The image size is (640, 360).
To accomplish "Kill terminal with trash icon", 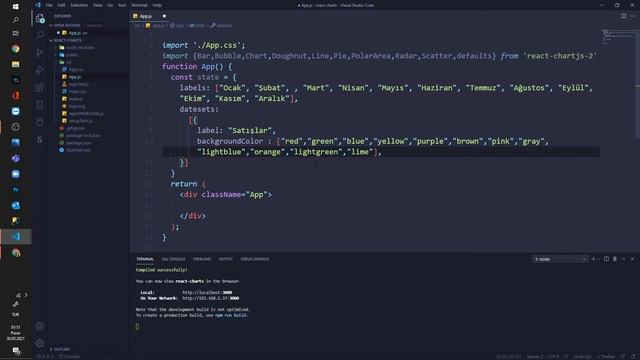I will [615, 259].
